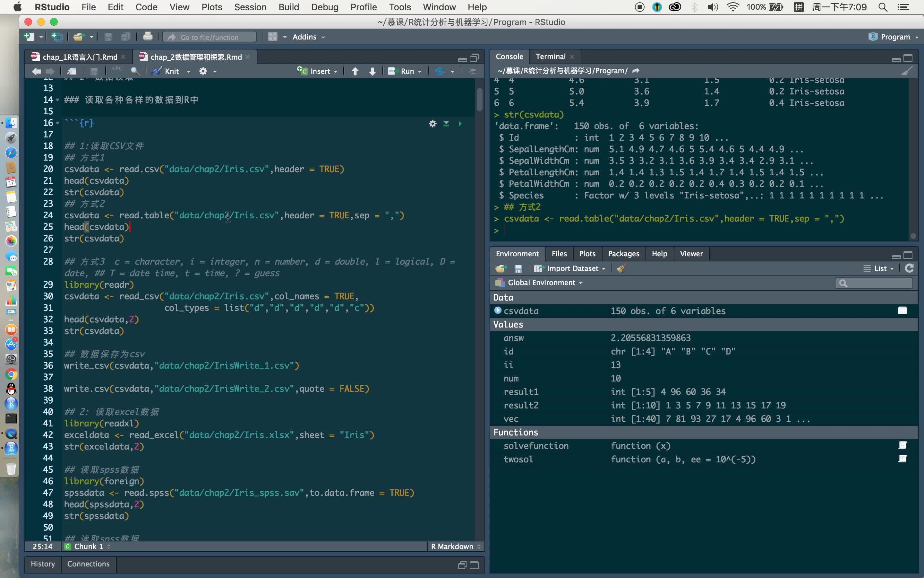
Task: Click the editor vertical scrollbar thumb
Action: [480, 100]
